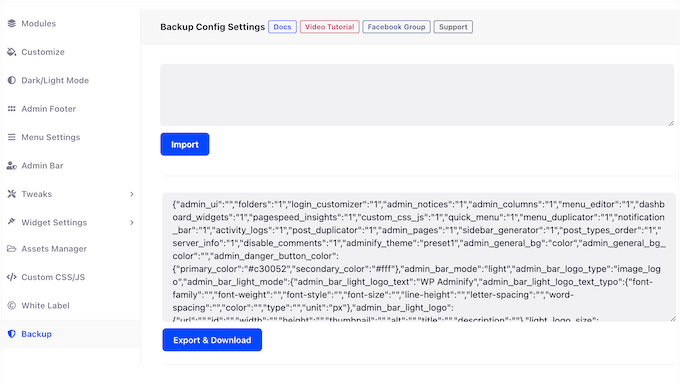
Task: Select the Backup menu item
Action: point(71,334)
